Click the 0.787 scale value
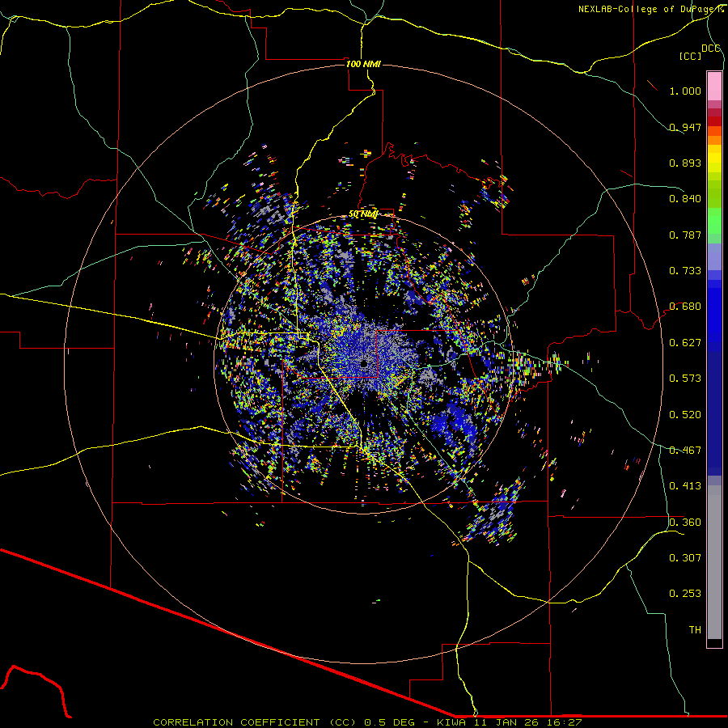The image size is (728, 728). [685, 235]
